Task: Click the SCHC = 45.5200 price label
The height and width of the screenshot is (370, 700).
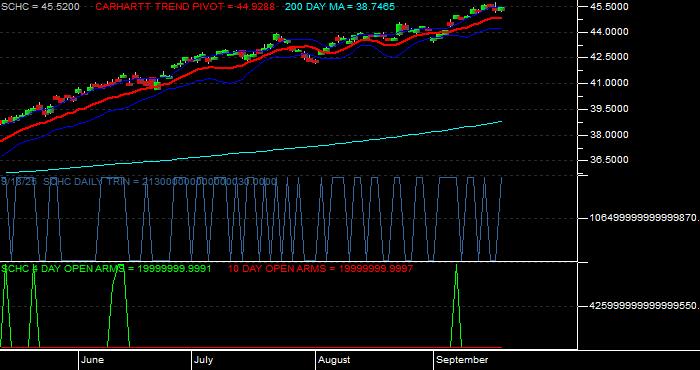Action: coord(40,7)
